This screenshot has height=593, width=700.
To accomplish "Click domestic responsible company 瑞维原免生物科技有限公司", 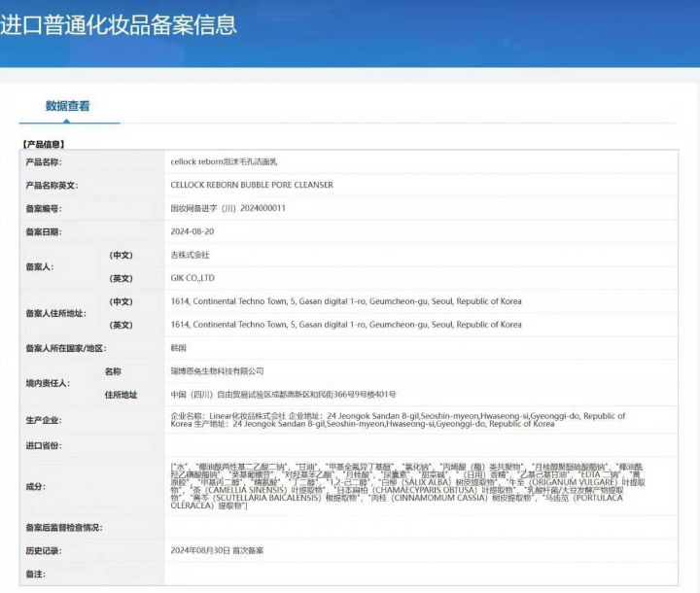I will pyautogui.click(x=217, y=371).
